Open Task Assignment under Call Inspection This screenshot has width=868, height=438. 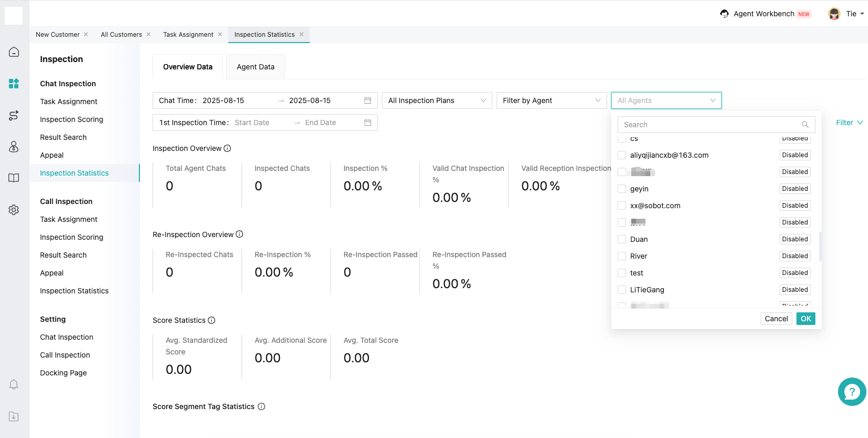coord(69,219)
